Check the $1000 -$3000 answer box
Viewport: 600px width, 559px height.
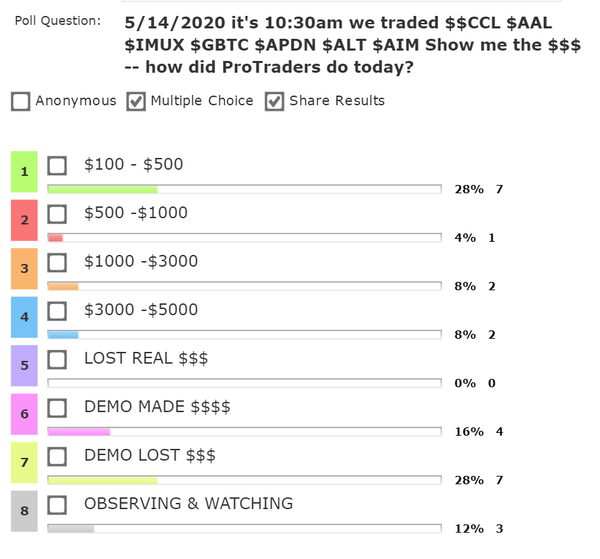click(58, 262)
